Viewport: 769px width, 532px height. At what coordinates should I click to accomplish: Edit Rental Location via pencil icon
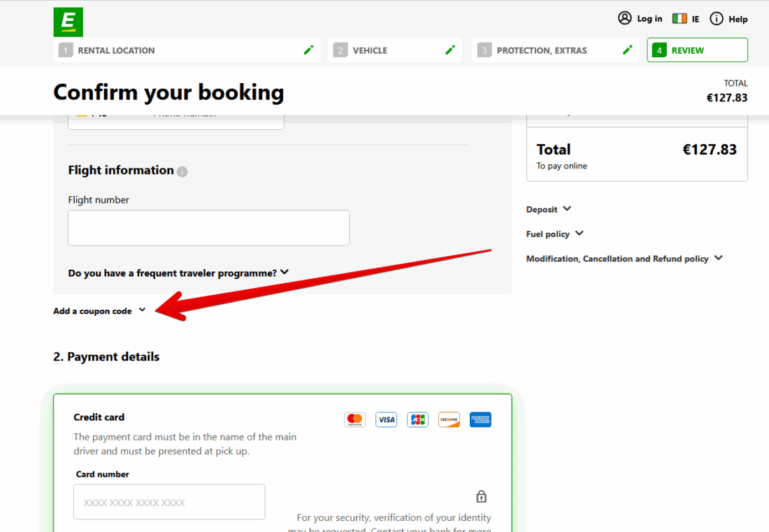coord(308,50)
